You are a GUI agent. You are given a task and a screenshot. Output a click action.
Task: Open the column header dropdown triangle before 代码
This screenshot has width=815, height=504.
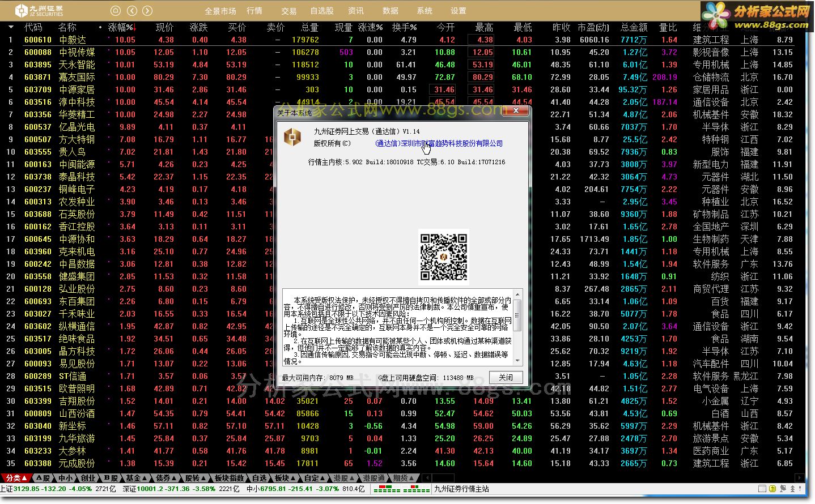[11, 27]
